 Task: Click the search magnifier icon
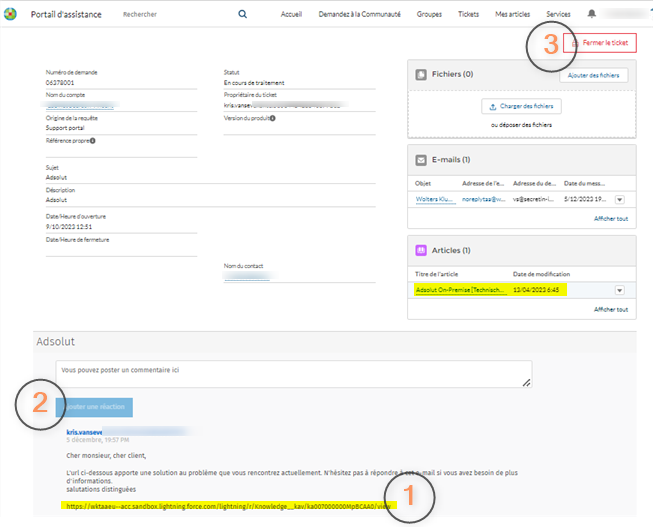(x=242, y=14)
